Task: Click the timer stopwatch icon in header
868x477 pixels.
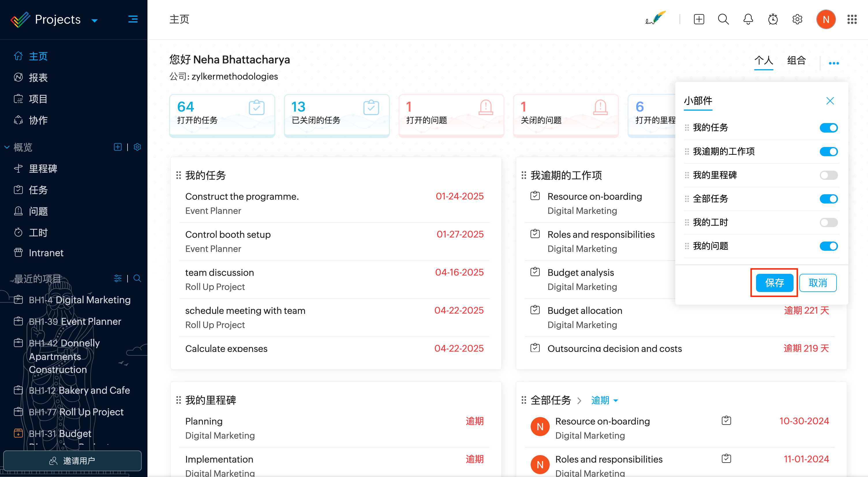Action: point(773,19)
